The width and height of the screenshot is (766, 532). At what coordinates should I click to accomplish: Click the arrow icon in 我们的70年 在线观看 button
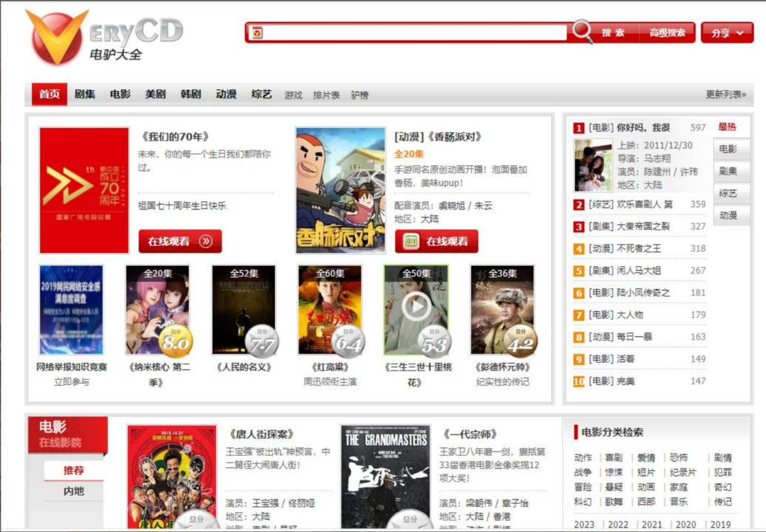206,241
